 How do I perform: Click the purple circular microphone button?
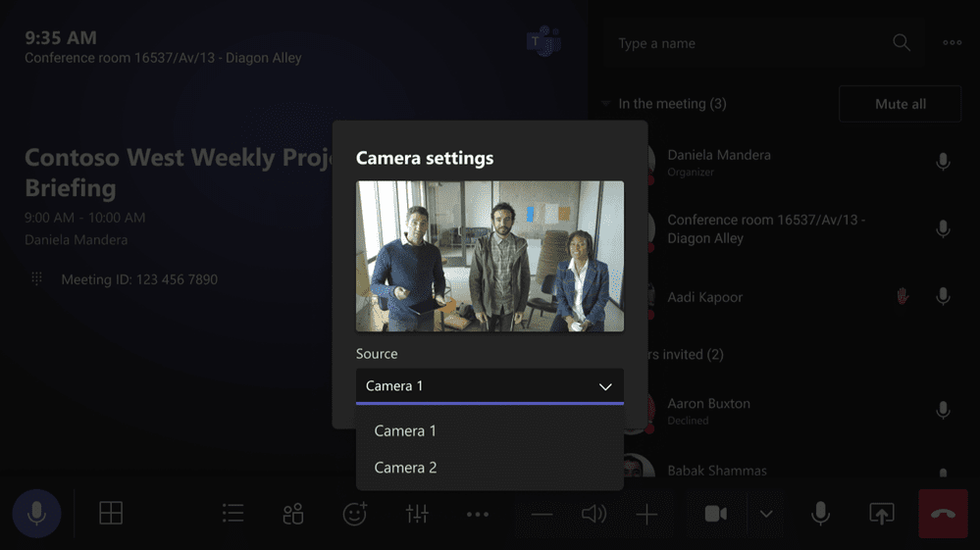pyautogui.click(x=36, y=514)
